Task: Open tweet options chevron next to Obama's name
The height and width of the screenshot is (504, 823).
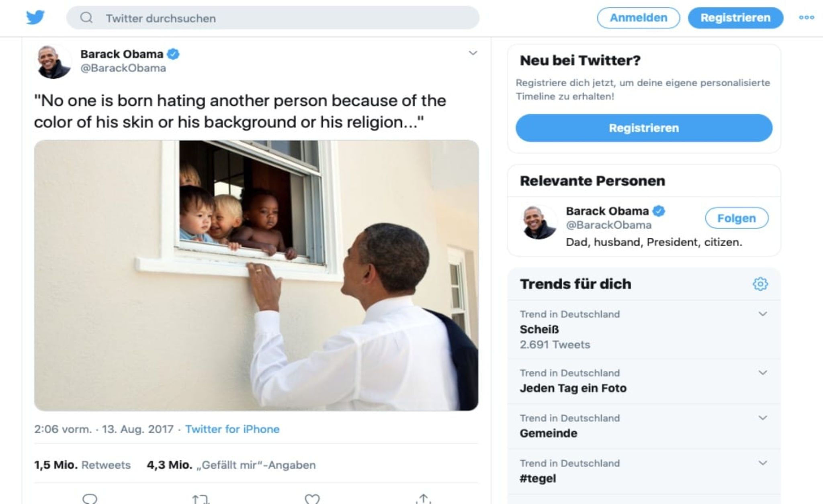Action: click(x=473, y=53)
